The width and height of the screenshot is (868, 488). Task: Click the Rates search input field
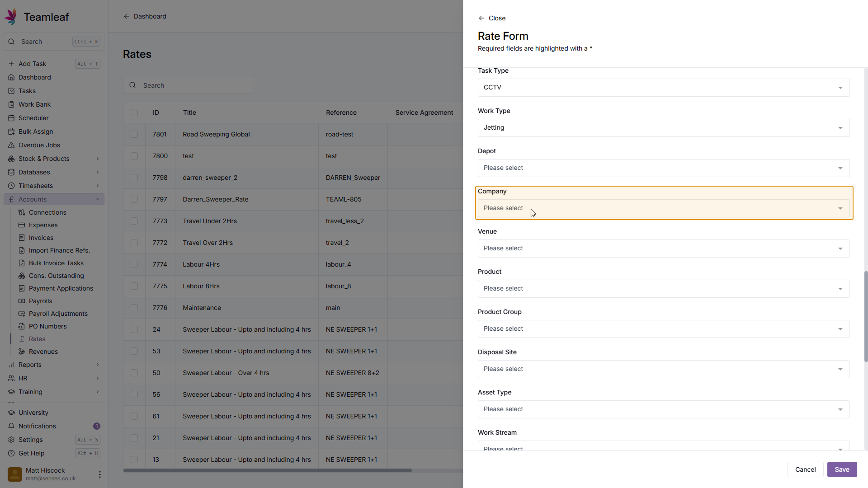click(194, 85)
